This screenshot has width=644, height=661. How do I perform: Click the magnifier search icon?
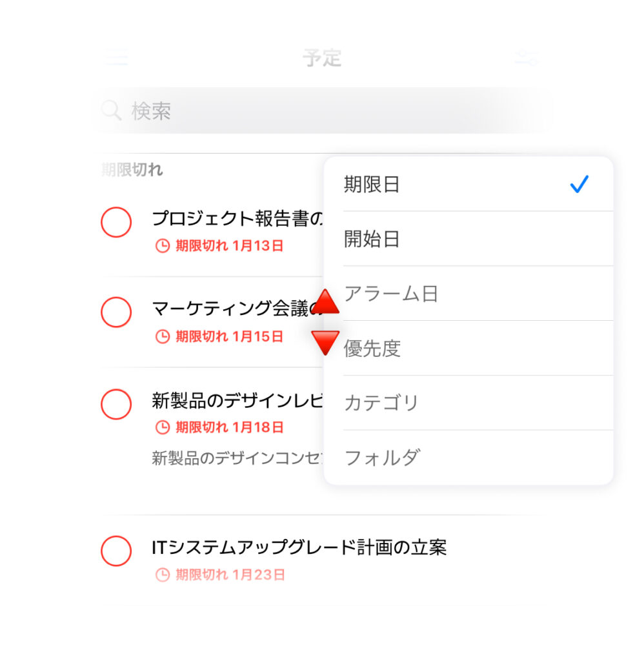pyautogui.click(x=111, y=110)
